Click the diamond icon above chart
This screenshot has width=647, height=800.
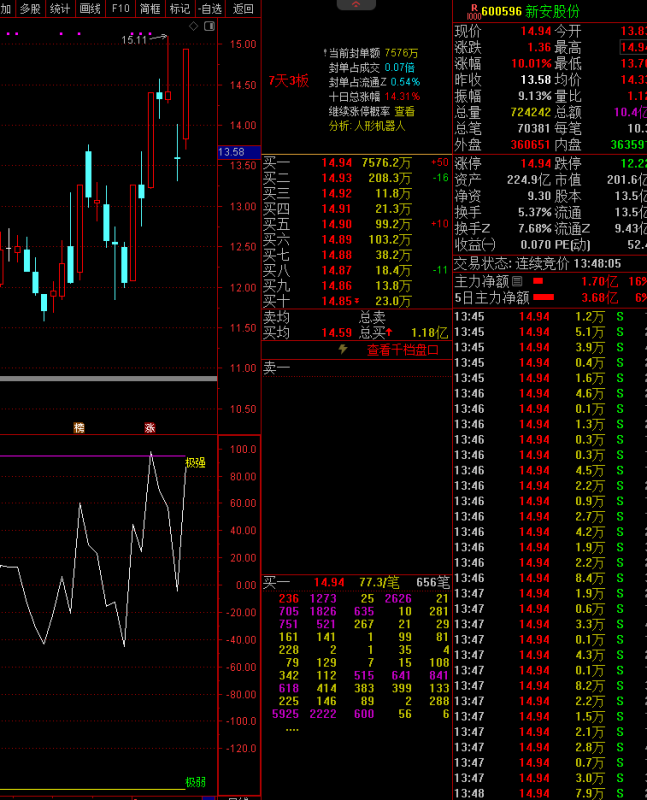click(x=193, y=26)
